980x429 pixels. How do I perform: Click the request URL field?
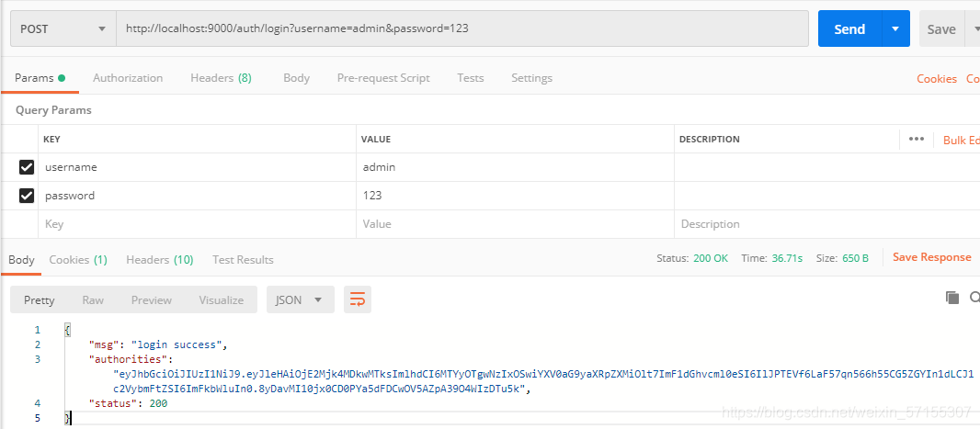[462, 28]
